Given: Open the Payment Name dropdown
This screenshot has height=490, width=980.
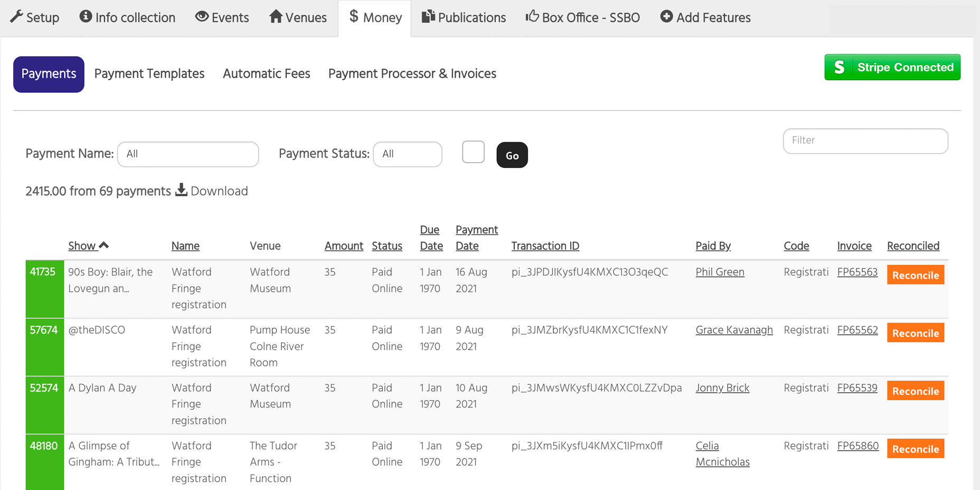Looking at the screenshot, I should pyautogui.click(x=188, y=154).
